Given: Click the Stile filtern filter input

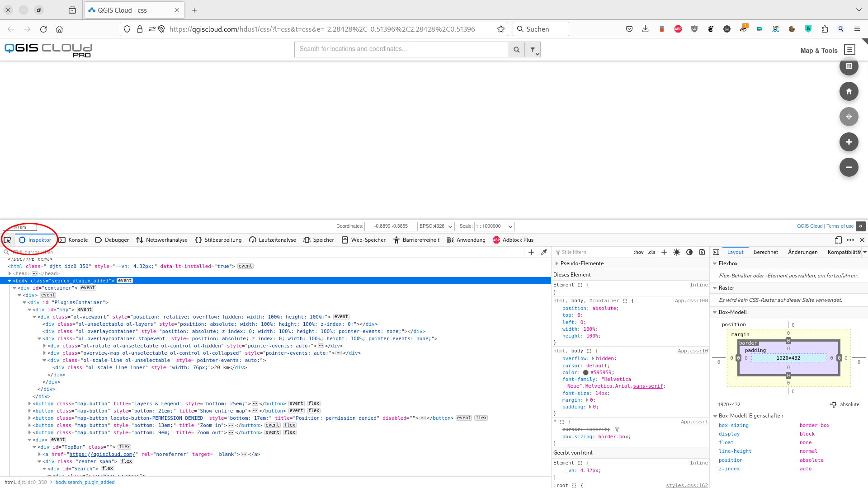Looking at the screenshot, I should coord(592,252).
